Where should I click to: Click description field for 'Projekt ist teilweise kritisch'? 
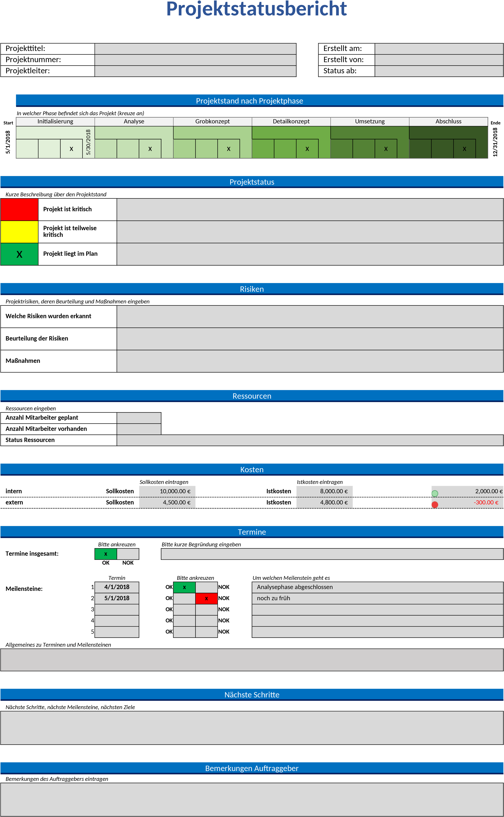point(310,232)
